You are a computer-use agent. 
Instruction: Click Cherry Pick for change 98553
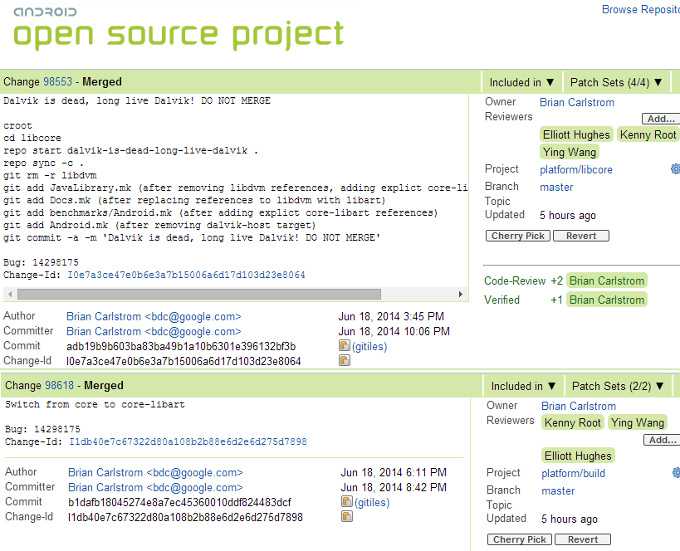pyautogui.click(x=518, y=236)
